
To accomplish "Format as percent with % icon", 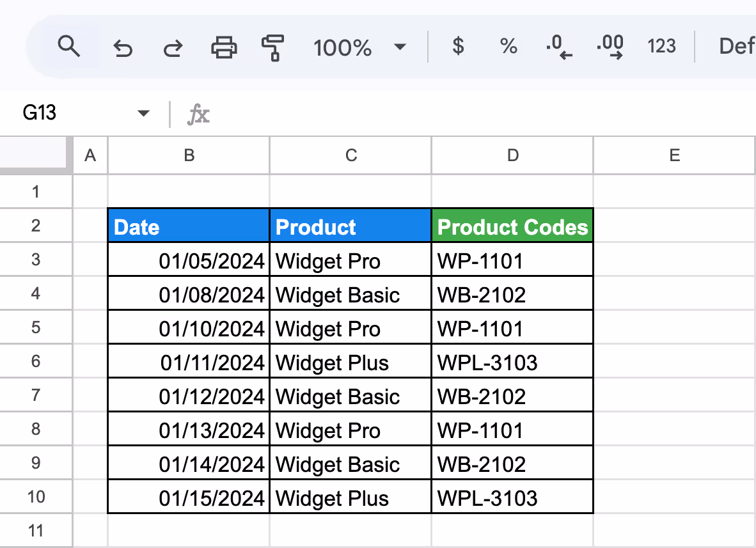I will pos(508,47).
